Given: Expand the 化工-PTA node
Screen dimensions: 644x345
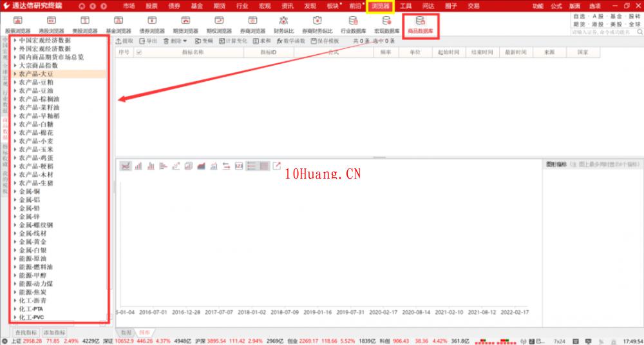Looking at the screenshot, I should pos(15,309).
